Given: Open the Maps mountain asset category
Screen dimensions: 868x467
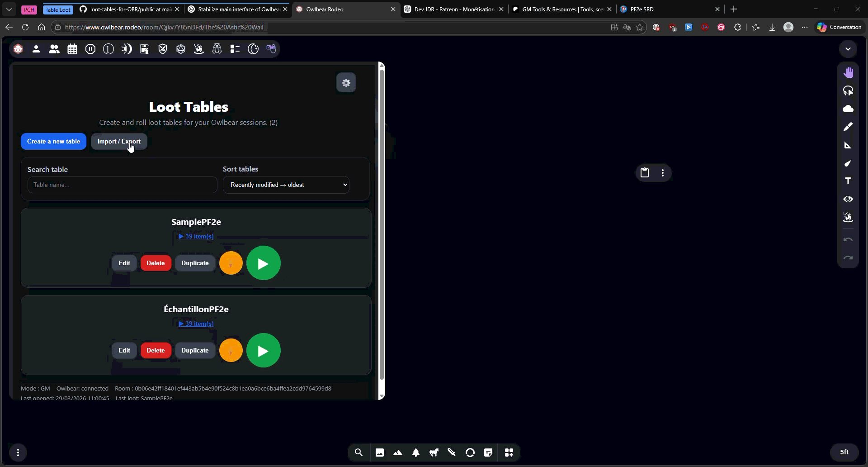Looking at the screenshot, I should click(398, 453).
